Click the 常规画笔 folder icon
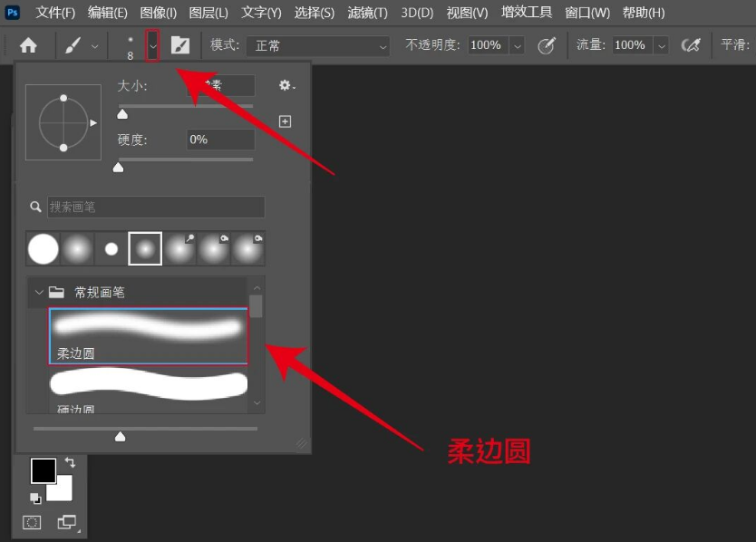 click(x=57, y=292)
